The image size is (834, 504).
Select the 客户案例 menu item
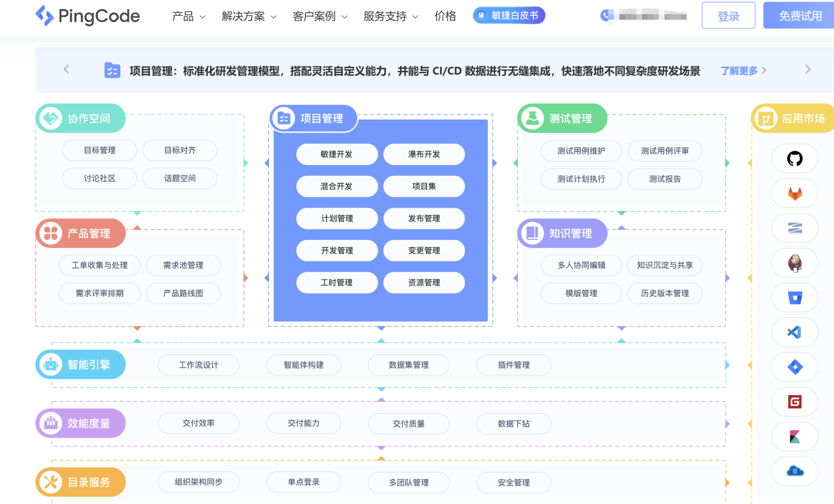click(x=319, y=16)
